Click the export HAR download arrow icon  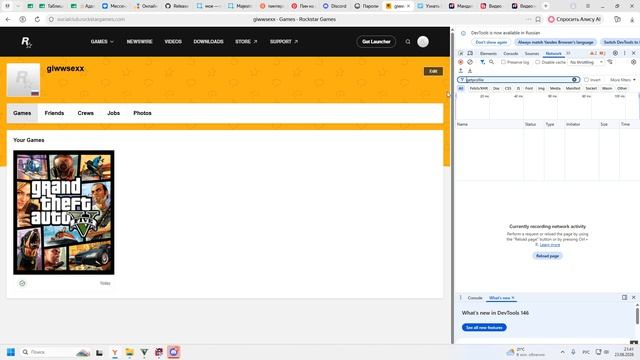pyautogui.click(x=470, y=71)
